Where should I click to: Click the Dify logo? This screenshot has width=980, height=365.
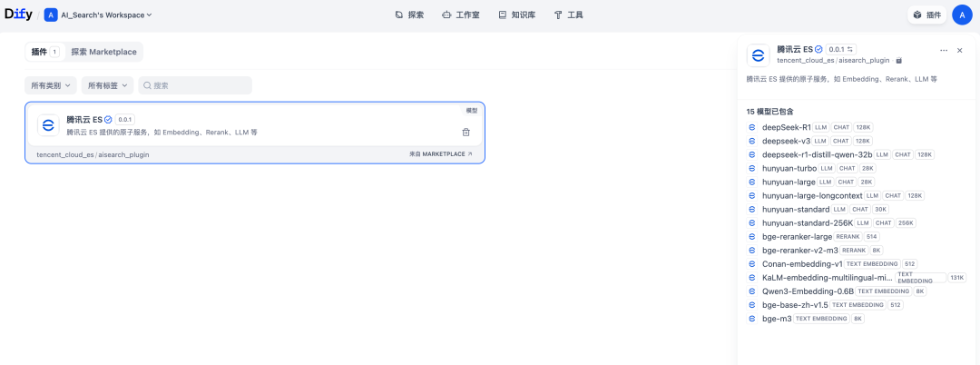tap(18, 15)
